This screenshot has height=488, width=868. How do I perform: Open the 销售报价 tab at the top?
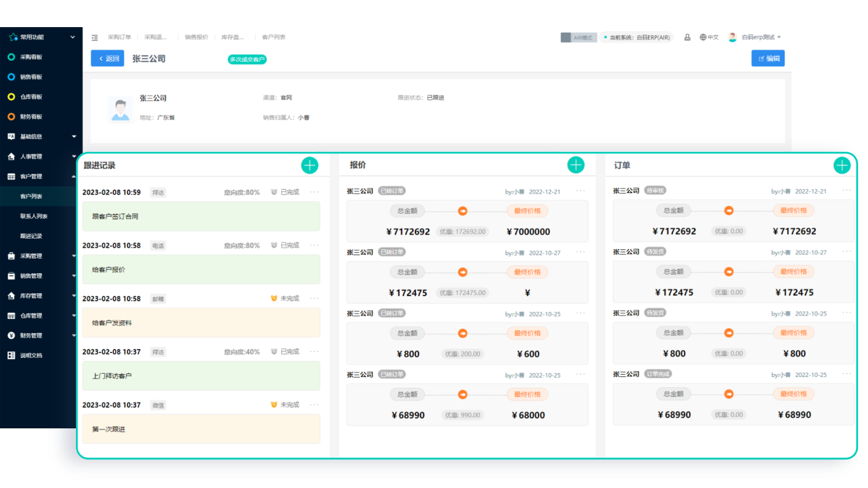pos(197,37)
